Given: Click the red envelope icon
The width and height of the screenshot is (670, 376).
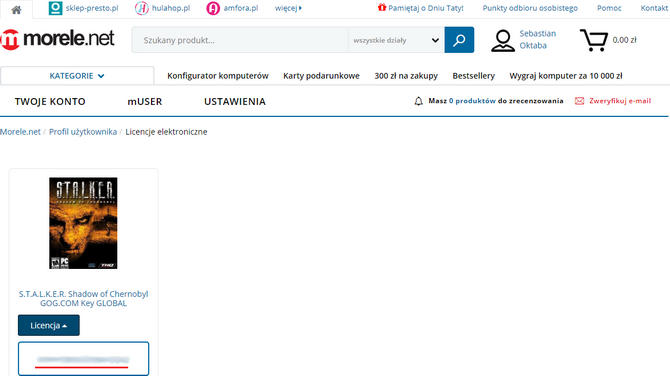Looking at the screenshot, I should tap(579, 101).
